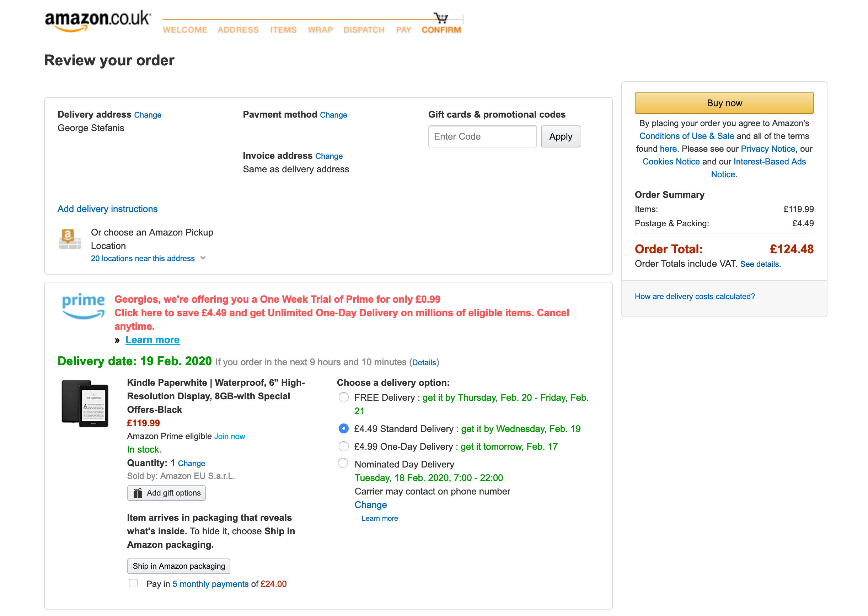Open Learn more under Nominated Day Delivery

[x=380, y=518]
